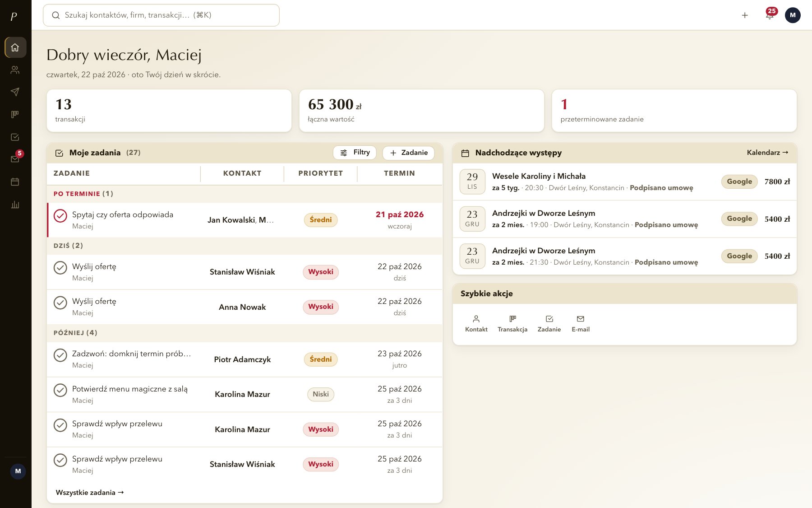Open the tasks checkmark sidebar item
812x508 pixels.
[x=15, y=137]
